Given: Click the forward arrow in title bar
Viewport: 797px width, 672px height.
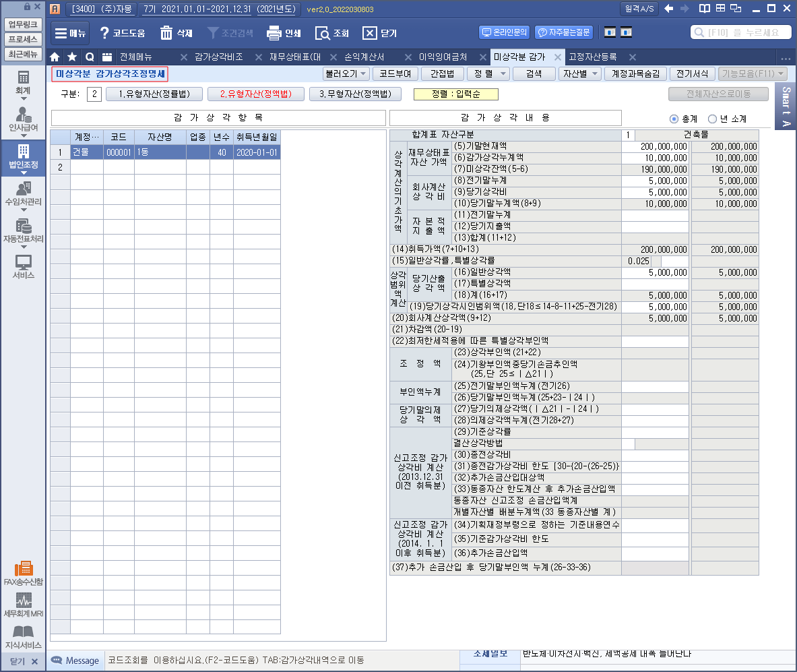Looking at the screenshot, I should pyautogui.click(x=684, y=9).
